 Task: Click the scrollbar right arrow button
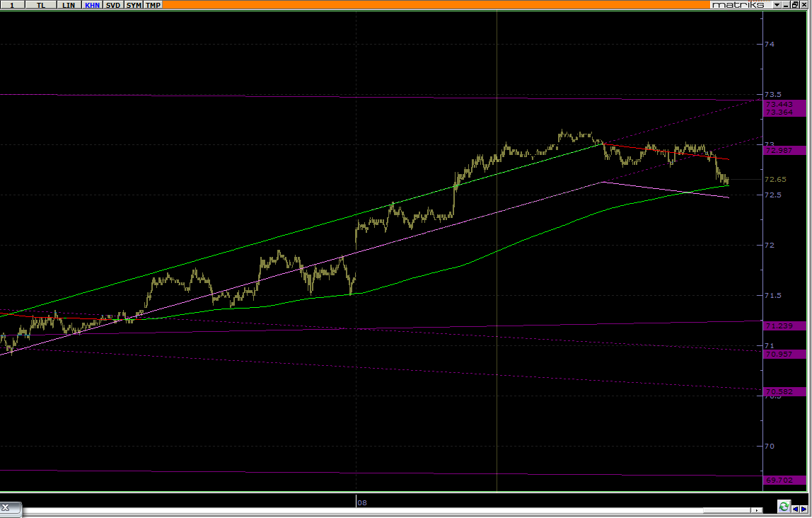(x=757, y=510)
